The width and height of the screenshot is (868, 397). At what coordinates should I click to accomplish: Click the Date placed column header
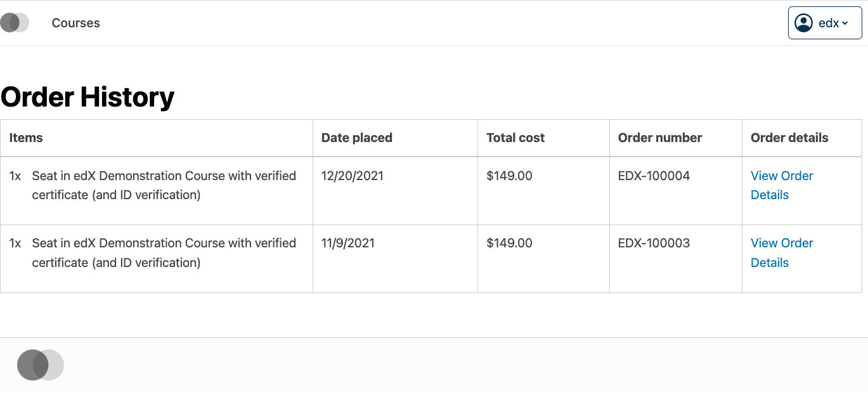coord(356,138)
